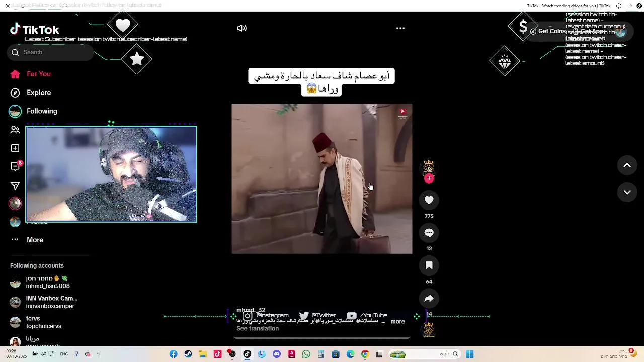Expand the More sidebar menu
Image resolution: width=644 pixels, height=362 pixels.
tap(27, 240)
